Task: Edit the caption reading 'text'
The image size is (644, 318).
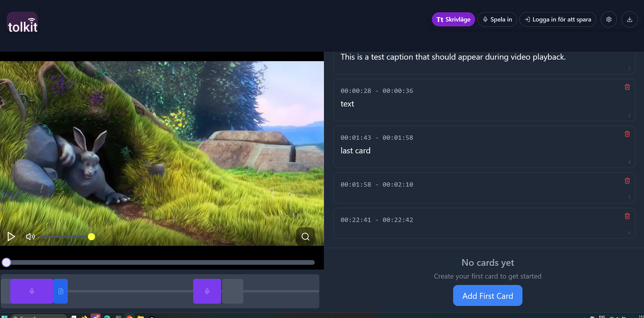Action: pos(347,104)
